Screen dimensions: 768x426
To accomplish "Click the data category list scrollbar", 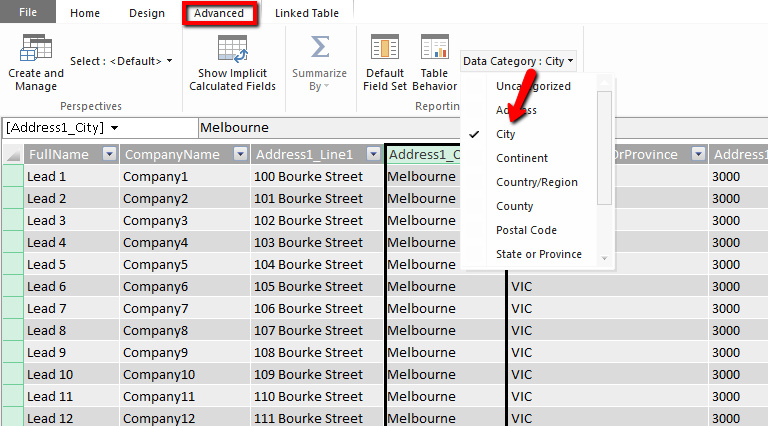I will tap(604, 140).
